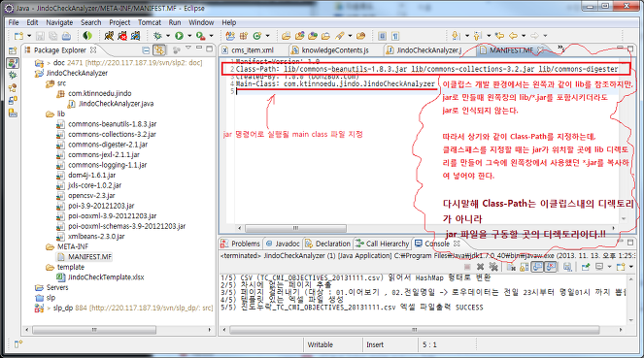
Task: Open dropdown arrow beside the New Class icon
Action: coord(267,36)
